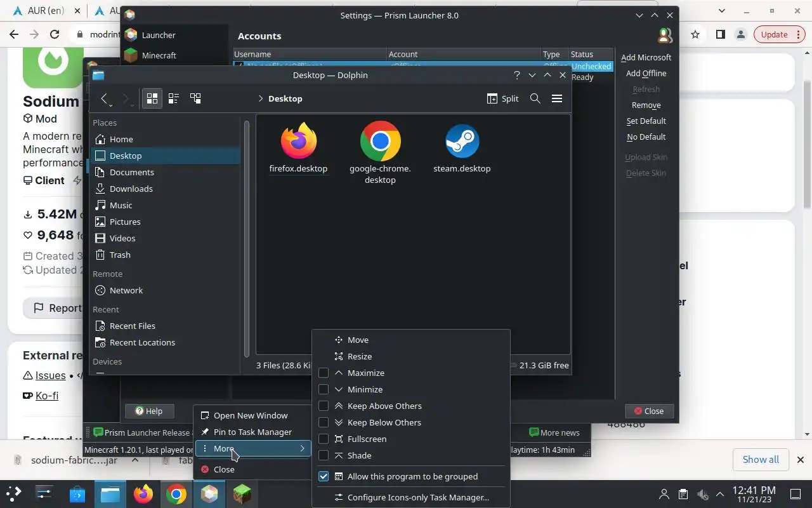Click muted volume tray icon
Image resolution: width=812 pixels, height=508 pixels.
(x=702, y=494)
